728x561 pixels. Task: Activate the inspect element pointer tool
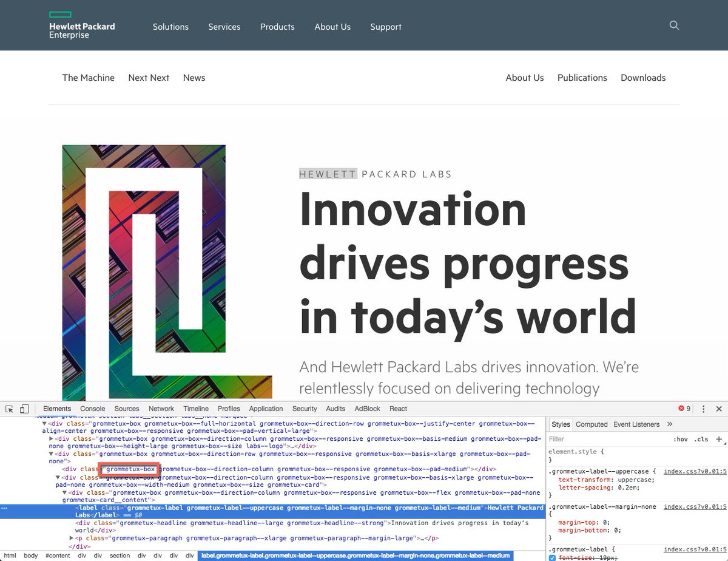(x=10, y=409)
